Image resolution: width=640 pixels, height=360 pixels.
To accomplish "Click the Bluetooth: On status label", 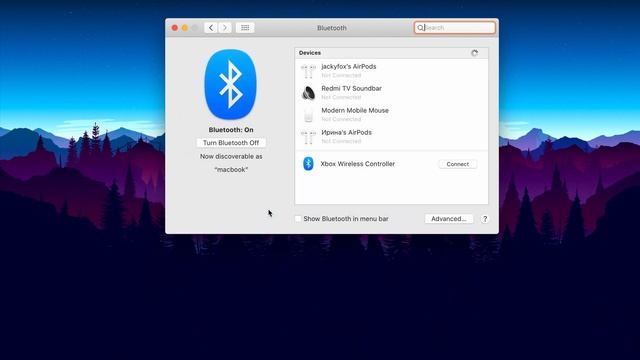I will click(231, 130).
